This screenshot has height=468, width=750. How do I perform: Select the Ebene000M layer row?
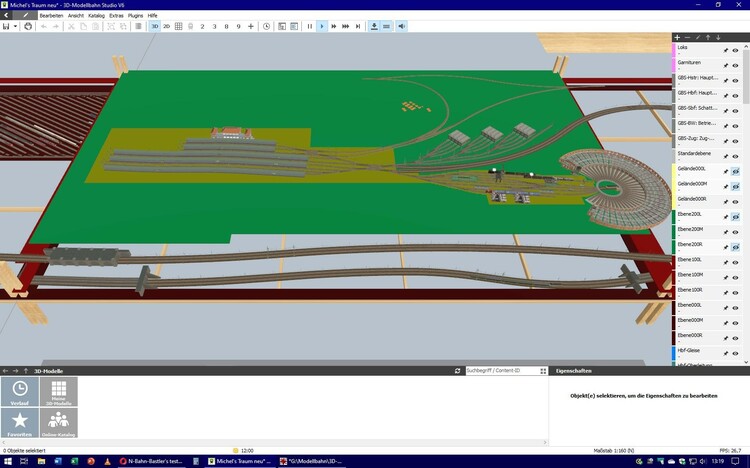tap(708, 323)
